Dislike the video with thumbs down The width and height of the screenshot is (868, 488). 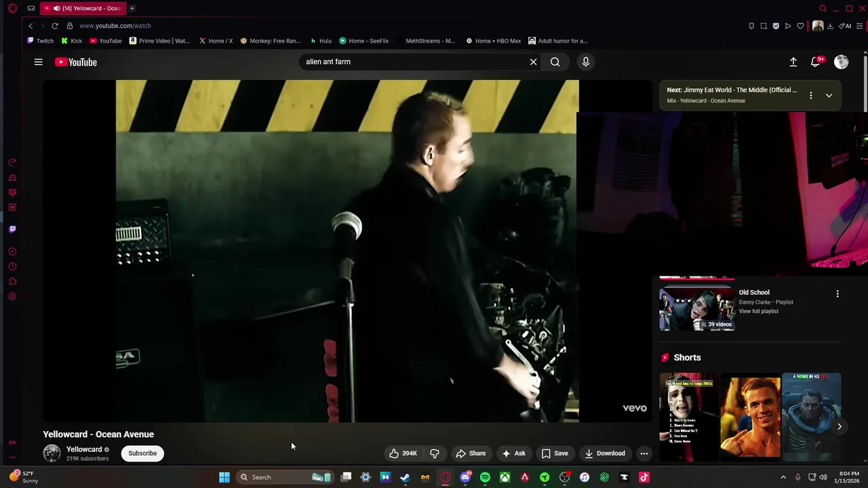point(435,453)
